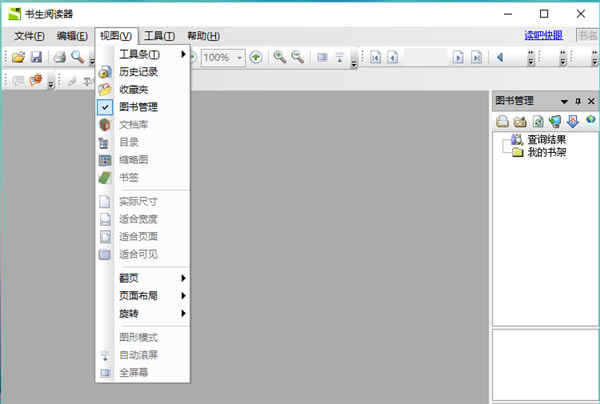Screen dimensions: 600x404
Task: Select 适合页面 menu entry
Action: point(143,237)
